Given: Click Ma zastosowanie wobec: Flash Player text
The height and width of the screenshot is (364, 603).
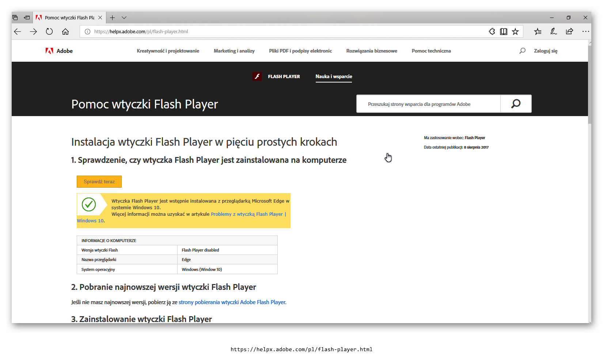Looking at the screenshot, I should click(x=454, y=138).
